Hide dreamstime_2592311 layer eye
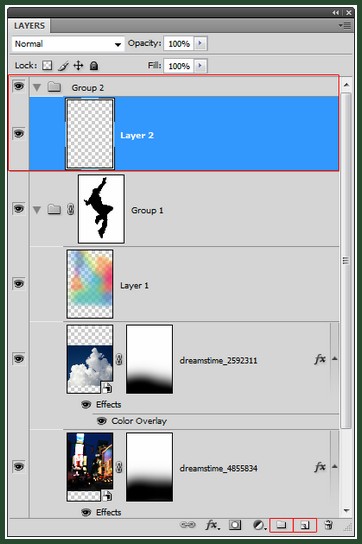 click(x=19, y=358)
